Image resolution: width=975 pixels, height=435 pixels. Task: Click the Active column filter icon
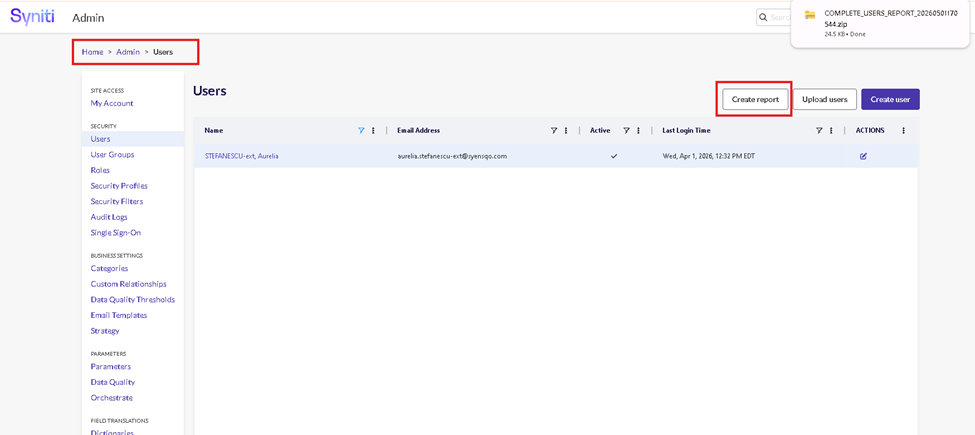[x=626, y=131]
